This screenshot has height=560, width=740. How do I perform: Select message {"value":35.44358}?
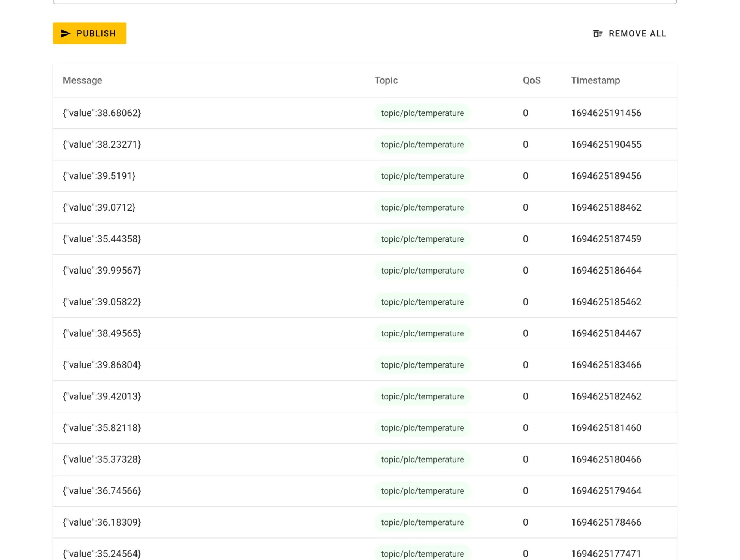click(x=102, y=239)
